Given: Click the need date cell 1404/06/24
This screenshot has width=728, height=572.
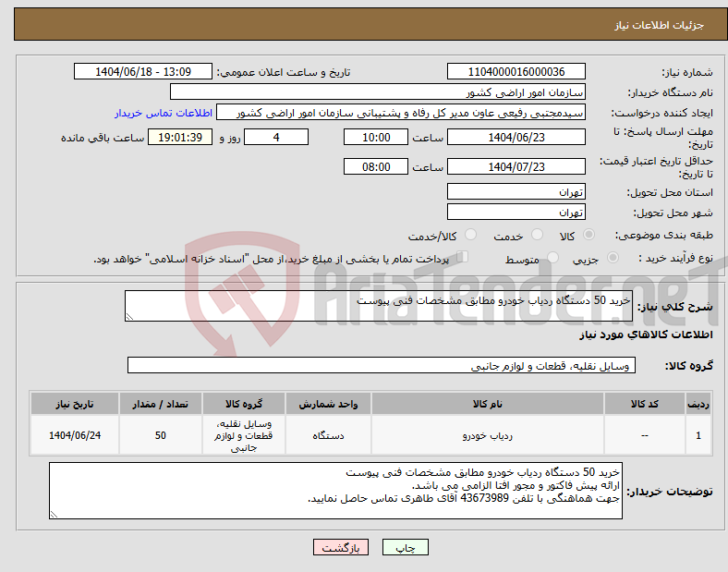Looking at the screenshot, I should pos(75,435).
